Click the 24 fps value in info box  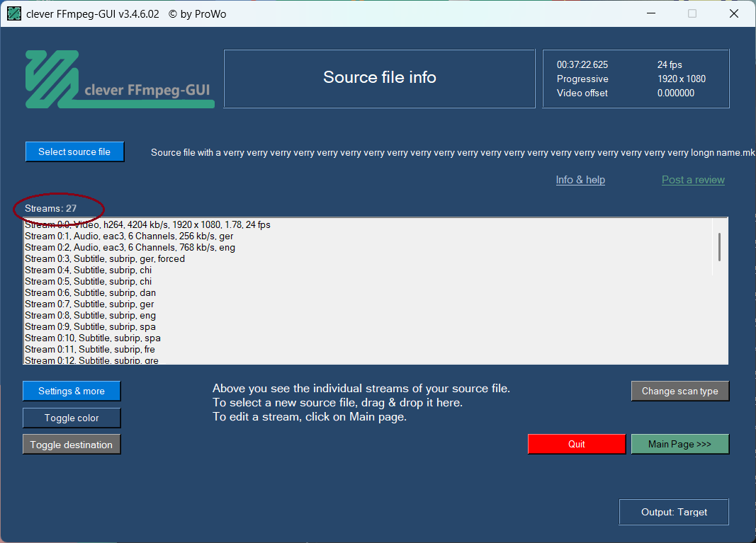[670, 64]
